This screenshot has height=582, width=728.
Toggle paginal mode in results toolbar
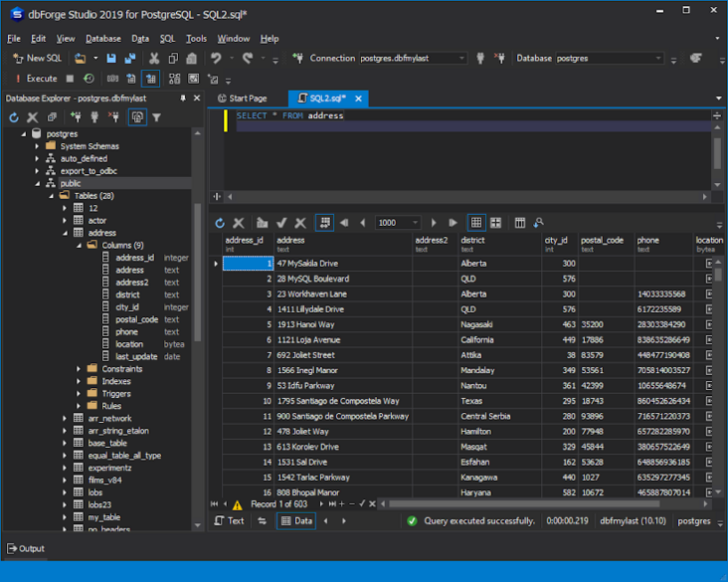point(324,223)
